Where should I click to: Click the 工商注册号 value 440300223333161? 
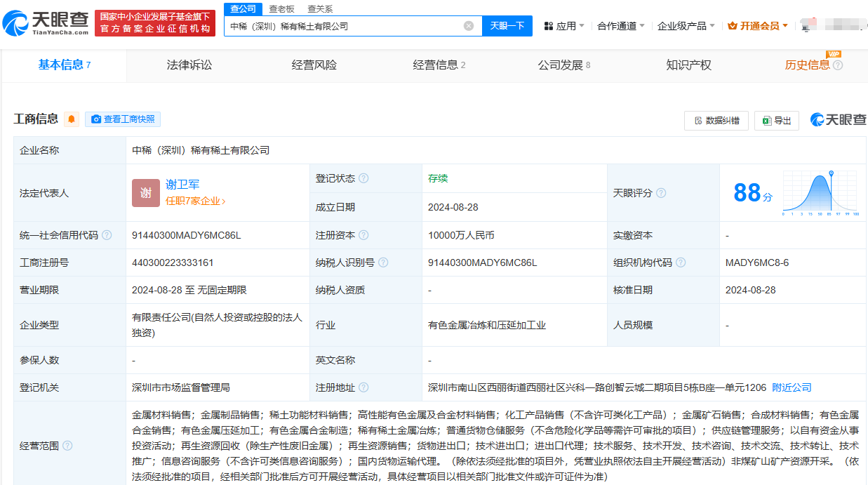[x=173, y=263]
